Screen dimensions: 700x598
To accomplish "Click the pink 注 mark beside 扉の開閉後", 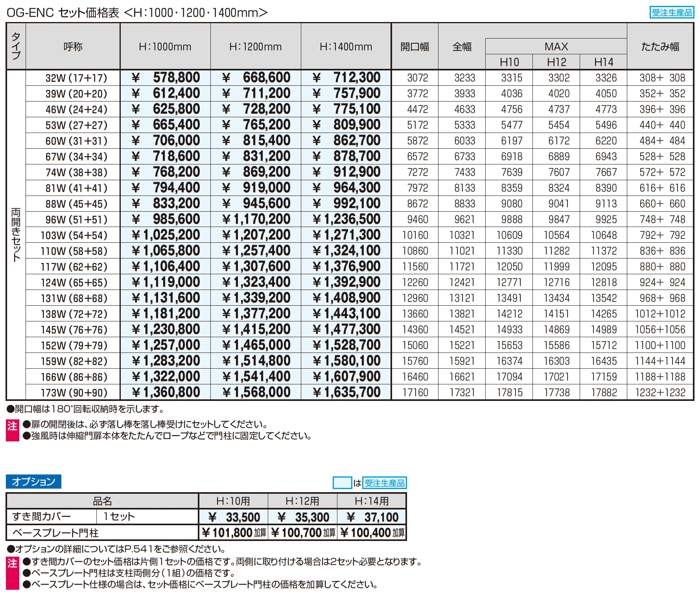I will [13, 430].
